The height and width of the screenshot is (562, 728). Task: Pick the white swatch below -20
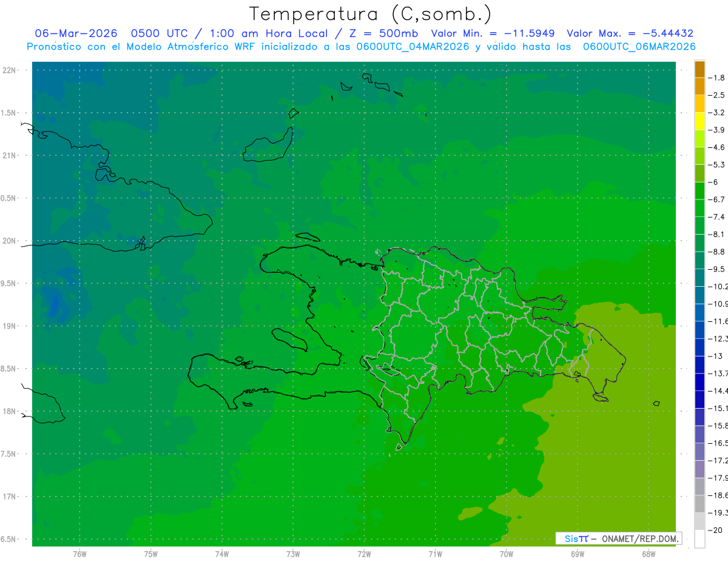click(699, 538)
